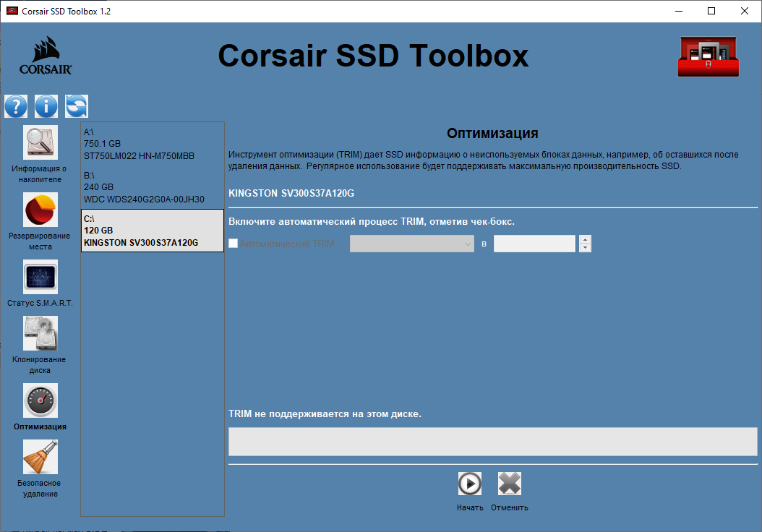Click the Отменить label text

[x=509, y=507]
